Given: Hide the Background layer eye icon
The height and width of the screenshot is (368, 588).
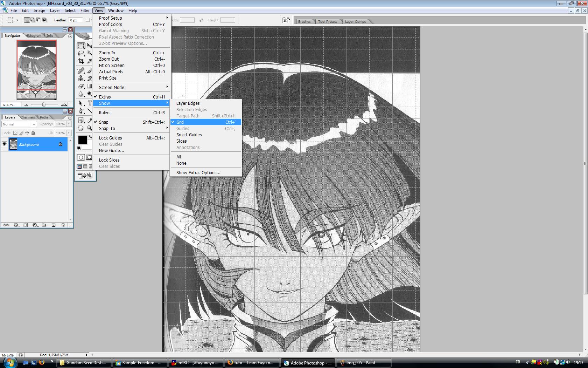Looking at the screenshot, I should point(5,144).
